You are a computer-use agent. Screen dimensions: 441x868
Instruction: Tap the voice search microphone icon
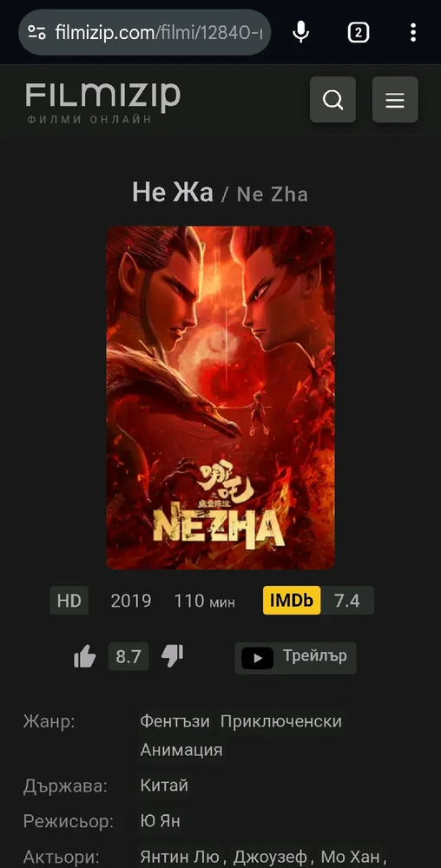click(300, 32)
